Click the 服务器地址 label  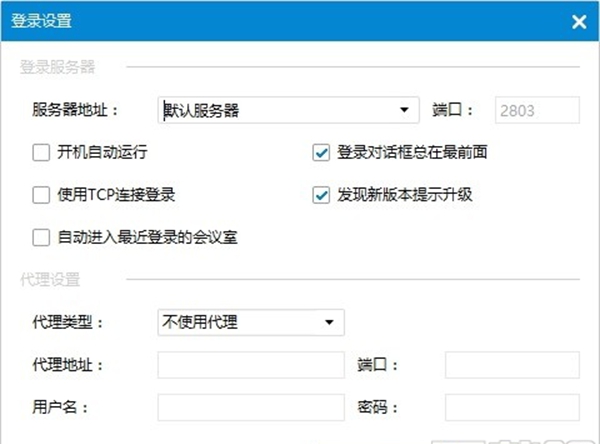click(x=75, y=110)
